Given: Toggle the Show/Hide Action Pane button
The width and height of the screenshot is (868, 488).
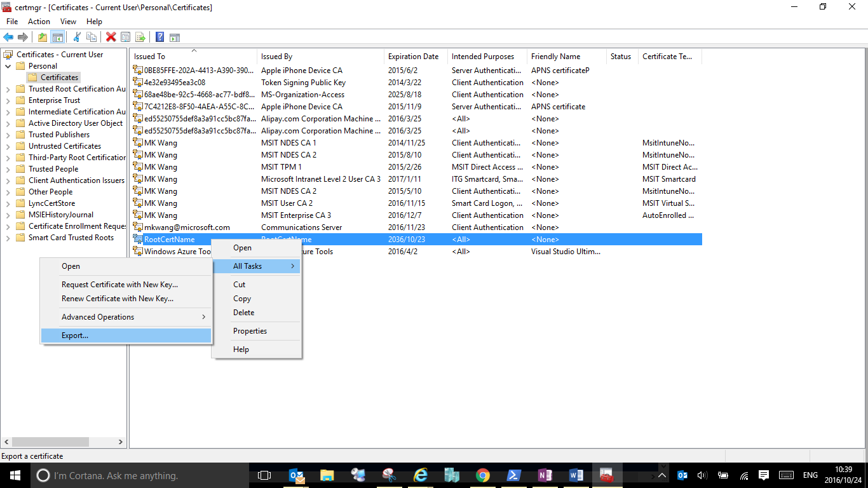Looking at the screenshot, I should coord(175,37).
